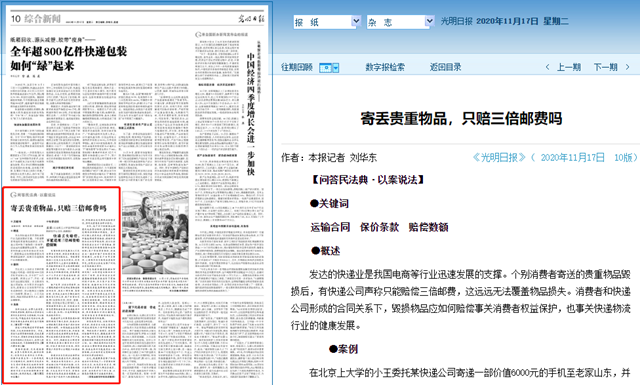Click the calendar icon beside 往期回顾
Viewport: 640px width, 385px height.
click(x=325, y=68)
